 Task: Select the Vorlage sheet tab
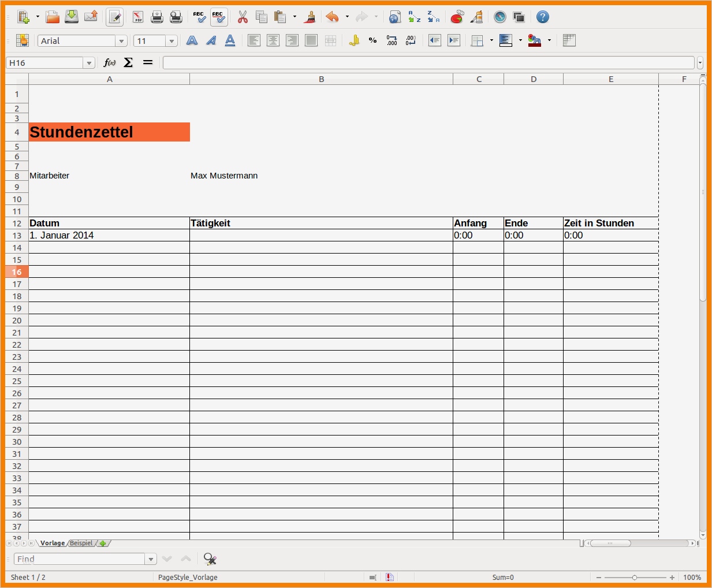click(53, 543)
